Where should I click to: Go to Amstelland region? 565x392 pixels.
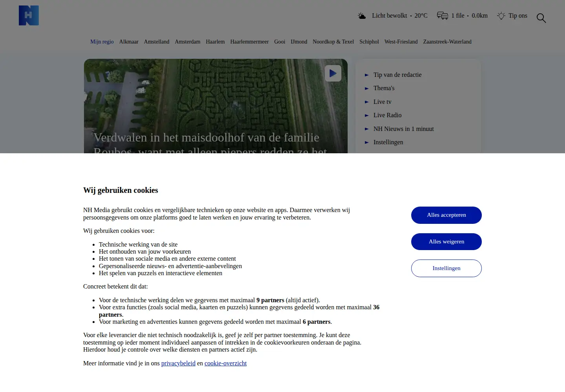(x=157, y=42)
